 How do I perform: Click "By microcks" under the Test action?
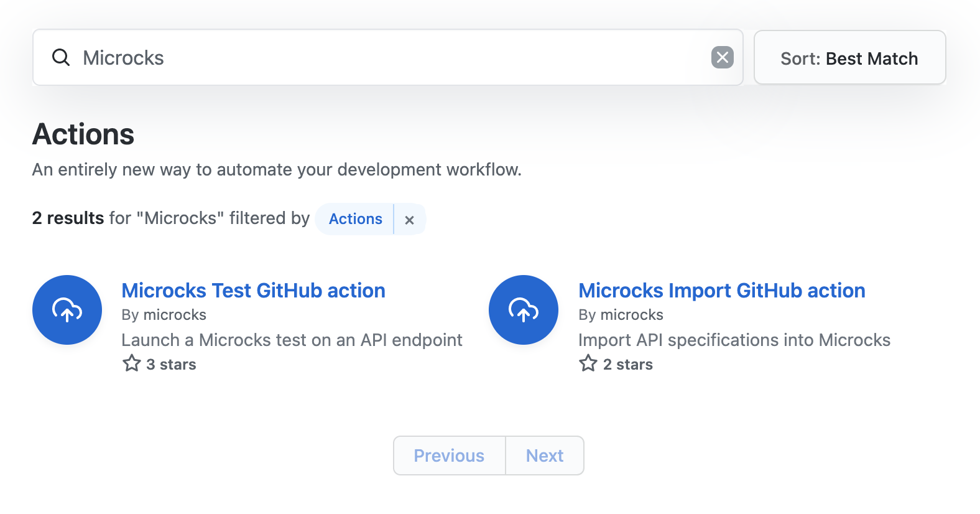[x=164, y=315]
